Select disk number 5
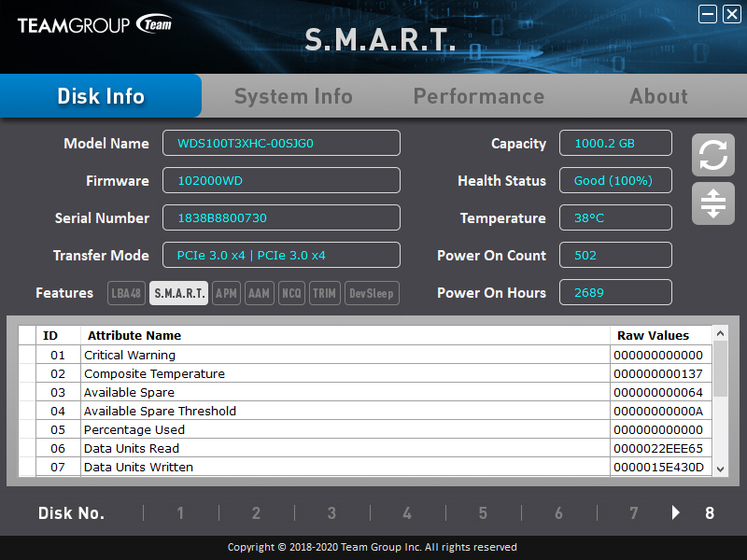This screenshot has width=747, height=560. click(x=483, y=512)
